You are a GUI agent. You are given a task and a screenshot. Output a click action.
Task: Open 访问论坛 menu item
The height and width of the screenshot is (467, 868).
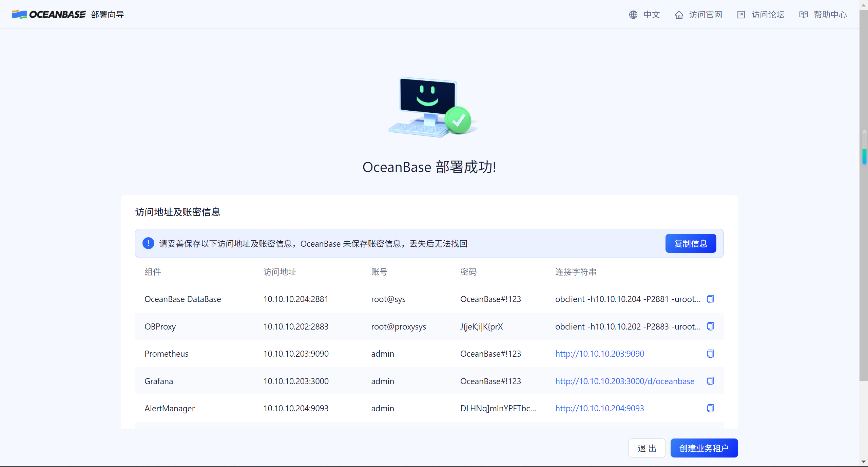(768, 15)
